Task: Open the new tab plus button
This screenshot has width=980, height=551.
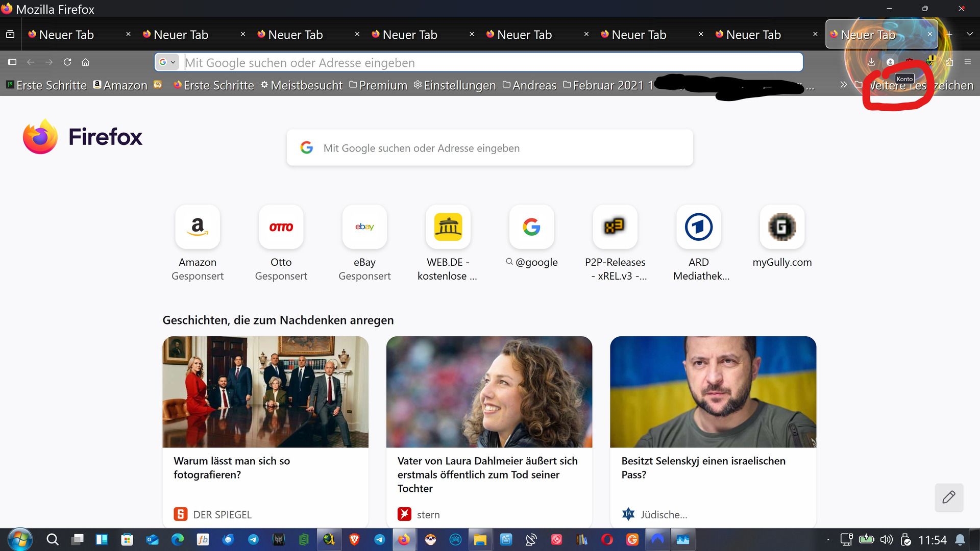Action: 949,34
